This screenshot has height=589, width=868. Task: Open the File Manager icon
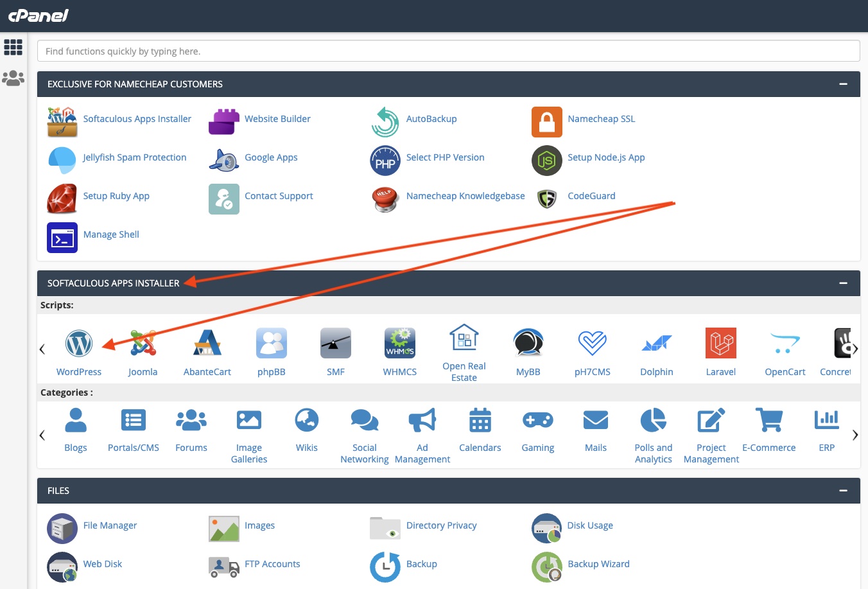click(x=62, y=529)
